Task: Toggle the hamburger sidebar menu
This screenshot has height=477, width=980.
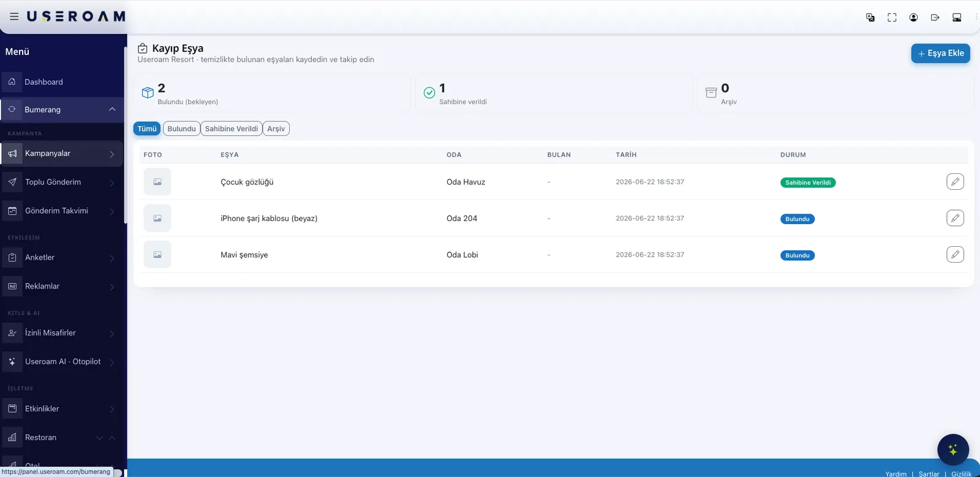Action: pyautogui.click(x=14, y=17)
